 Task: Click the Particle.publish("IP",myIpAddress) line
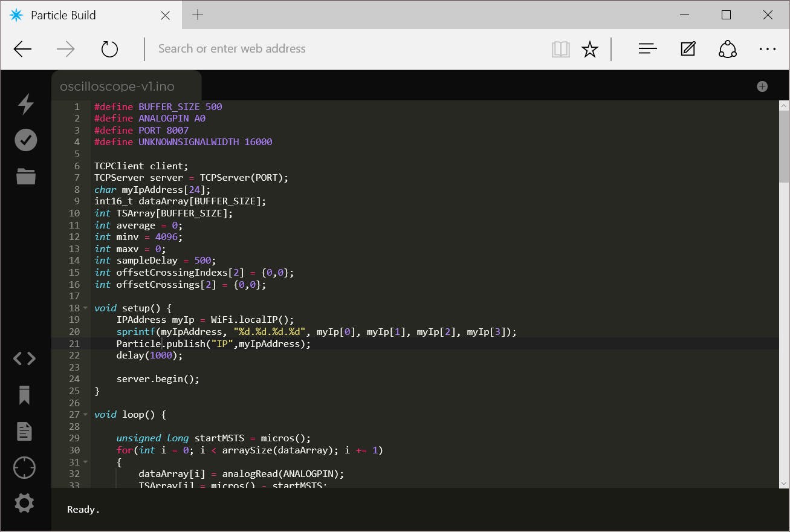[213, 343]
